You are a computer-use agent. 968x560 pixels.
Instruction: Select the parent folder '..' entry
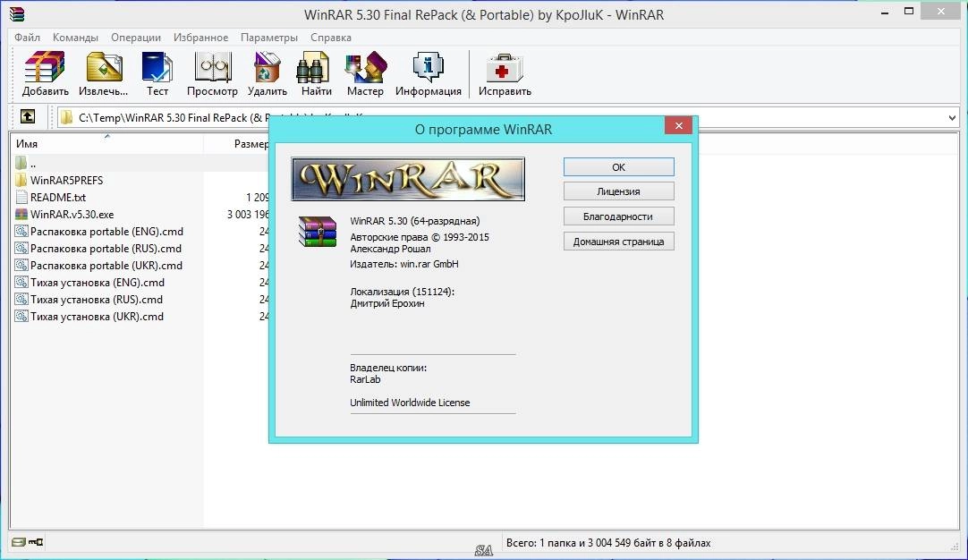coord(26,163)
